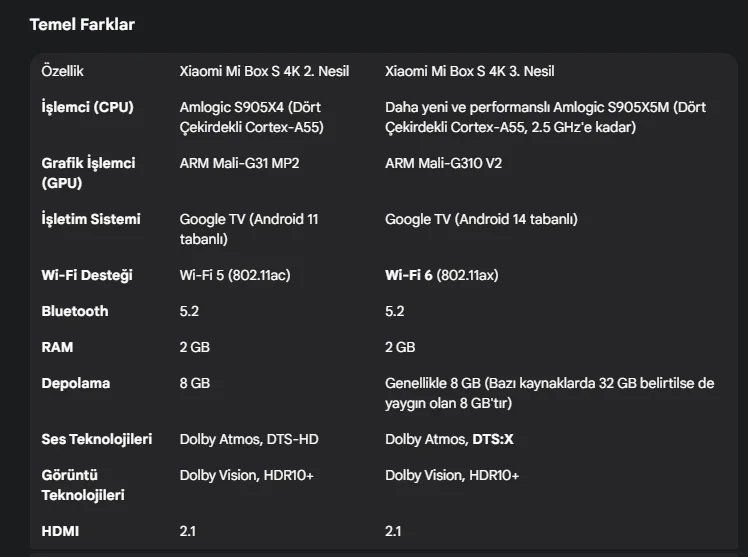
Task: Select the "Wi-Fi Desteği" row label
Action: 87,275
